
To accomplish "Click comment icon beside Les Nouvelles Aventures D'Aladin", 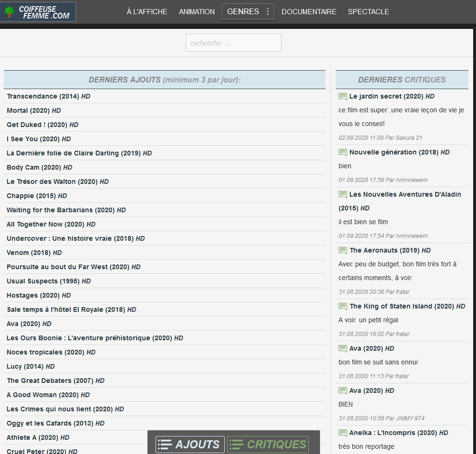I will [343, 194].
